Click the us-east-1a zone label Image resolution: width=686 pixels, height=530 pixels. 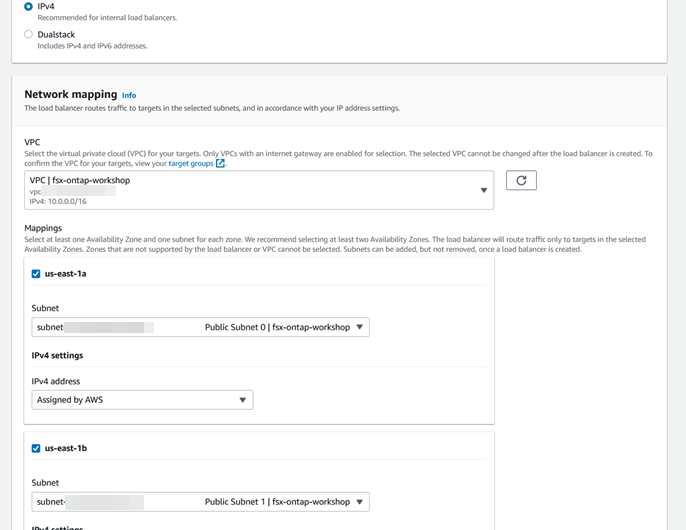[x=65, y=274]
